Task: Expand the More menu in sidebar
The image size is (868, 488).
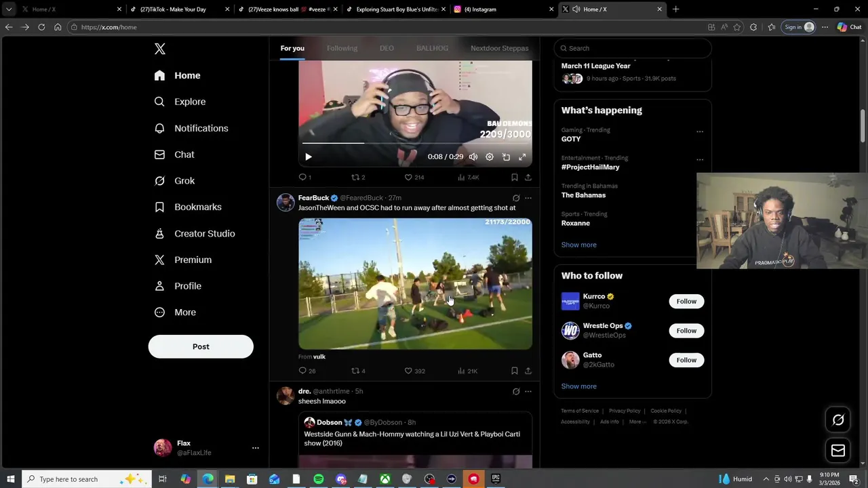Action: click(x=175, y=312)
